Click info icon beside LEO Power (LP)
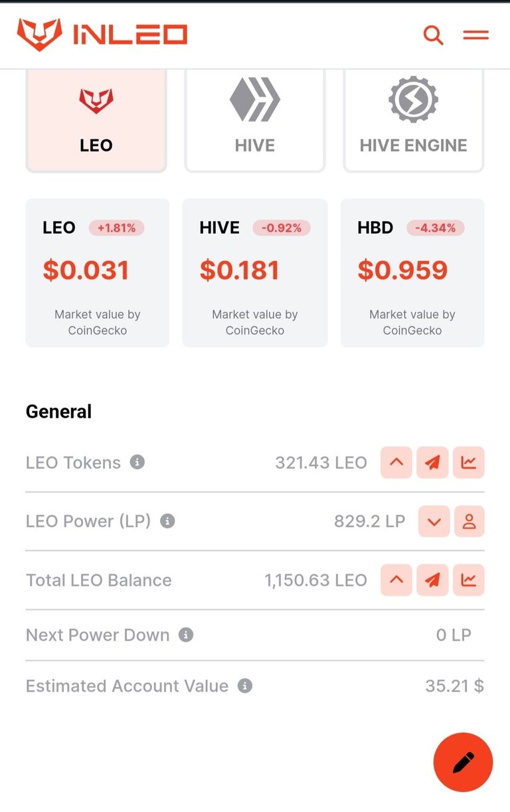The width and height of the screenshot is (510, 812). pyautogui.click(x=168, y=521)
